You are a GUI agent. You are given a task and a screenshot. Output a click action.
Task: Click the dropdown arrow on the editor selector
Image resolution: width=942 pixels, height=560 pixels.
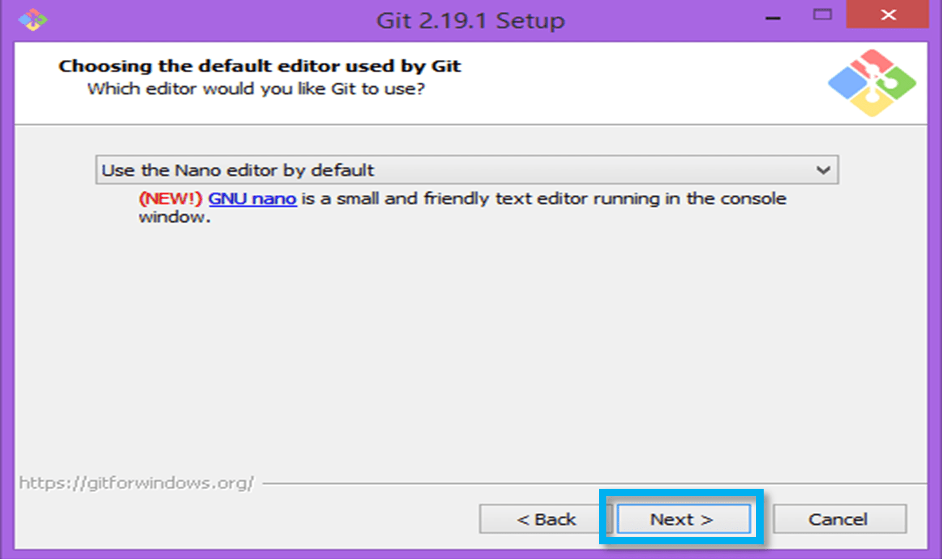pyautogui.click(x=824, y=170)
